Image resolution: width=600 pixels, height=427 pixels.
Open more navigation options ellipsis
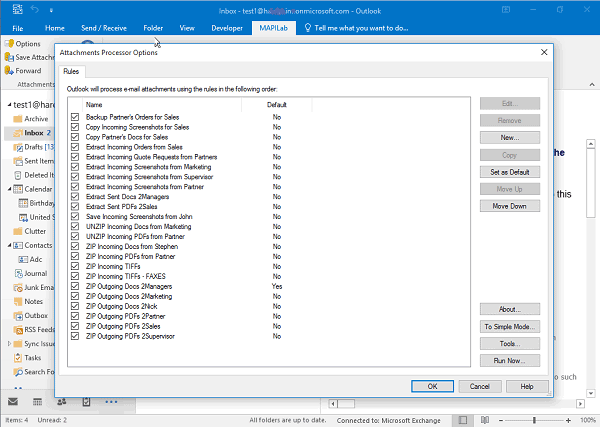(x=111, y=402)
